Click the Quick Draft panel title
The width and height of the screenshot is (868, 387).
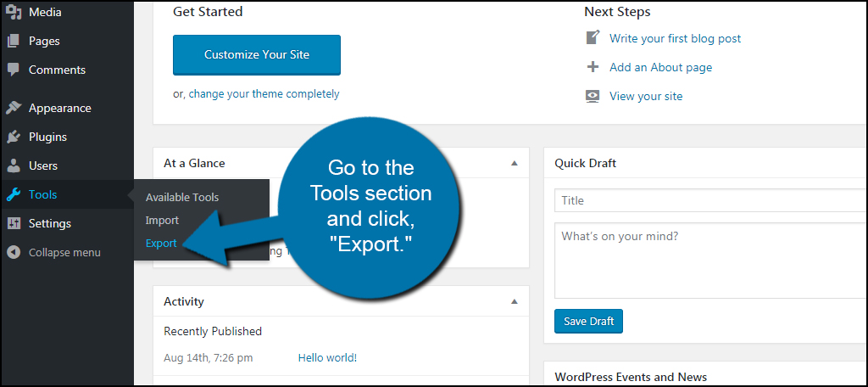pos(585,163)
